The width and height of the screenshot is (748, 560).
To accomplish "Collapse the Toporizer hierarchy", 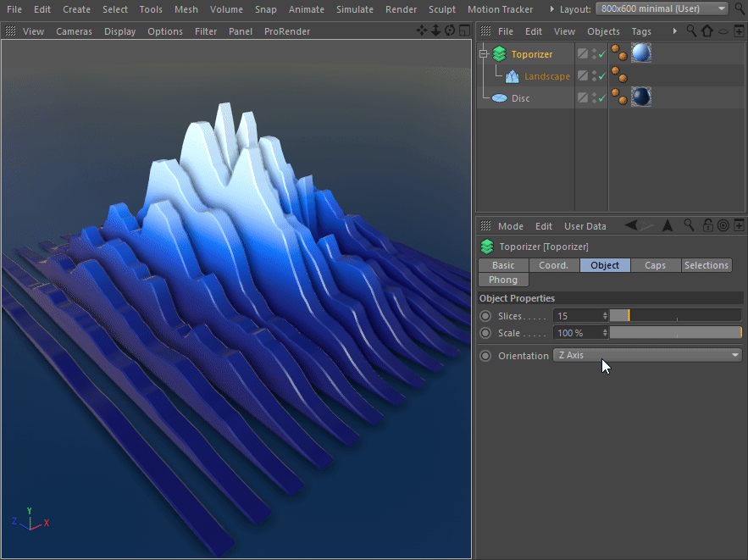I will 483,52.
